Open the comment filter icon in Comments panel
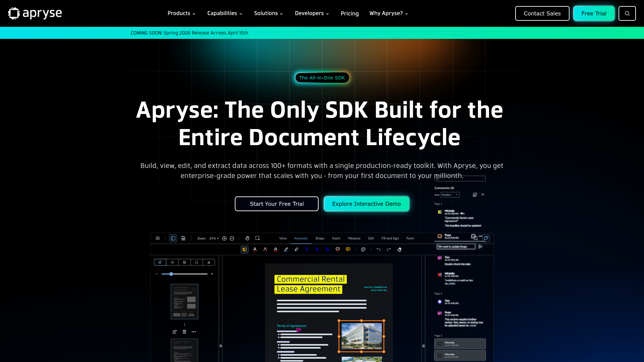This screenshot has height=362, width=644. point(483,195)
